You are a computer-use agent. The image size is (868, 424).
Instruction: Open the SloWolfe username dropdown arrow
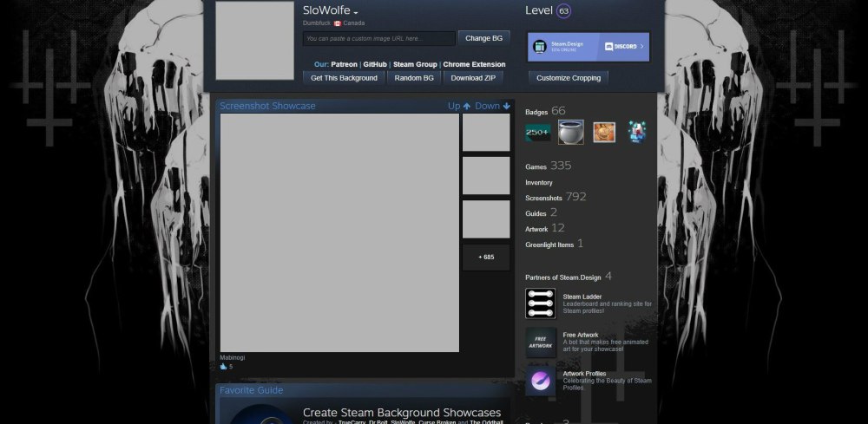[355, 13]
